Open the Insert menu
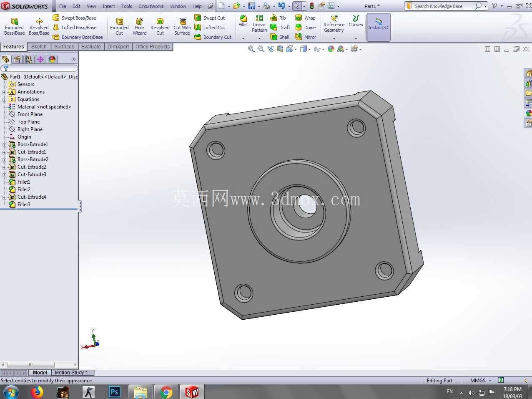 coord(109,6)
